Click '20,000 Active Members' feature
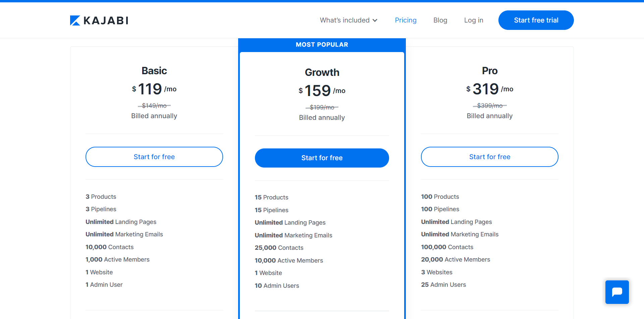The height and width of the screenshot is (319, 644). click(x=455, y=260)
